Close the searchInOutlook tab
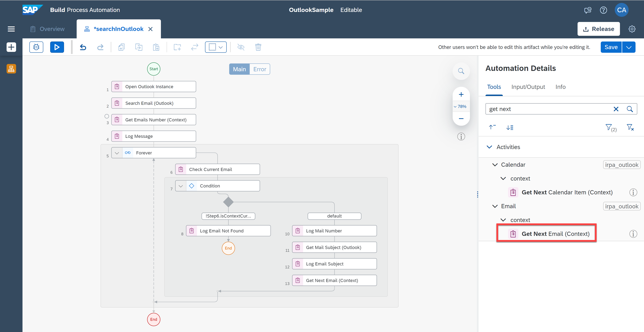 coord(151,29)
